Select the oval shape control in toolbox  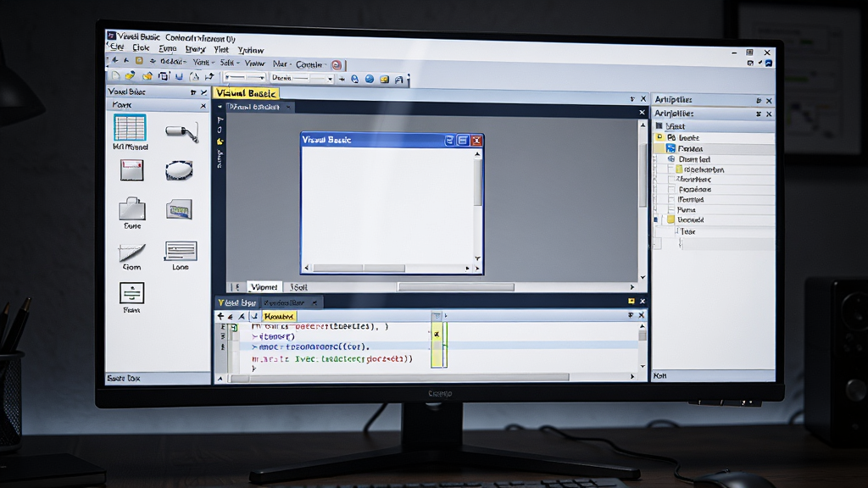pyautogui.click(x=179, y=170)
